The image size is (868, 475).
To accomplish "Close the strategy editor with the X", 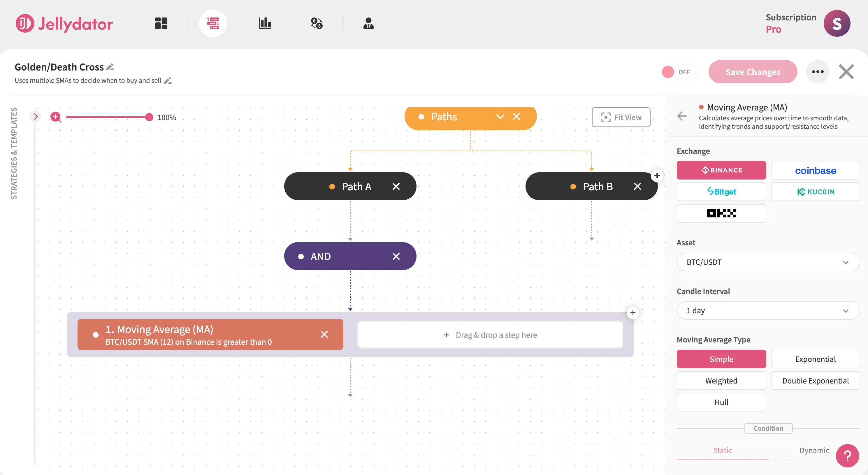I will click(x=846, y=72).
